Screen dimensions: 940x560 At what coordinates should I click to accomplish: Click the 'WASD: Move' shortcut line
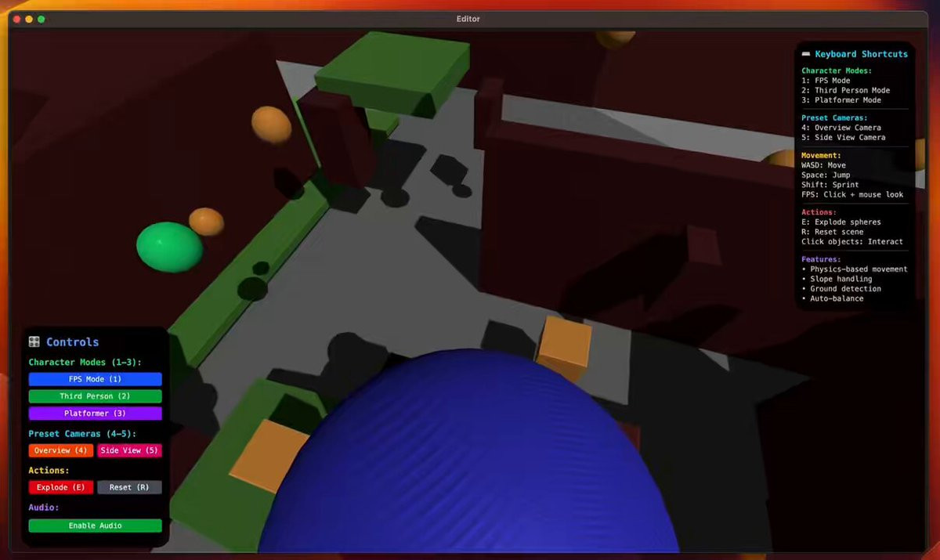(x=824, y=165)
